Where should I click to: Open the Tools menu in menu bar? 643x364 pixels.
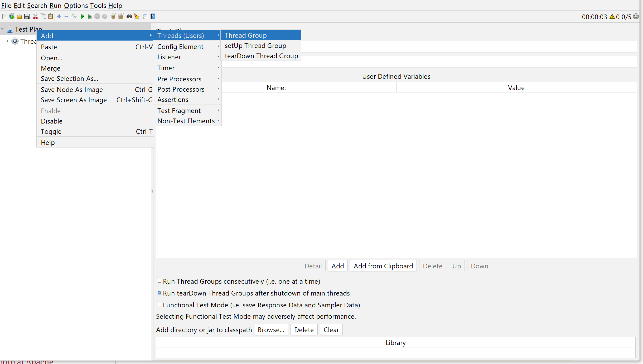pos(98,6)
